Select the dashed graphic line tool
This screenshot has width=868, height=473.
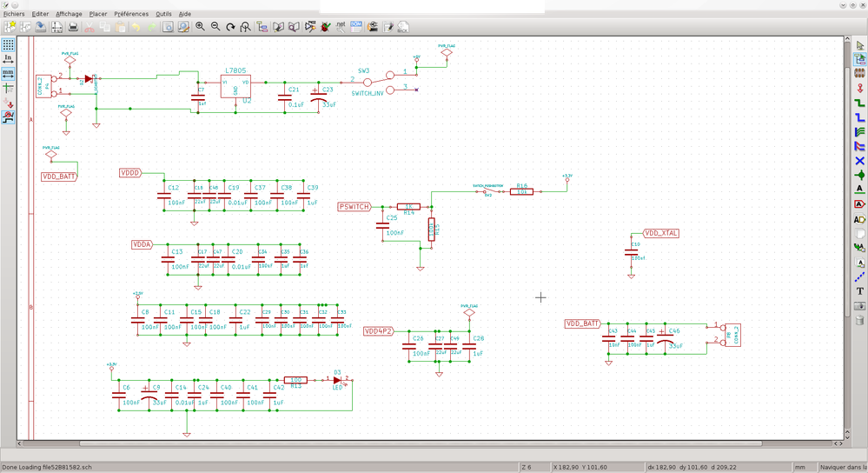point(859,277)
